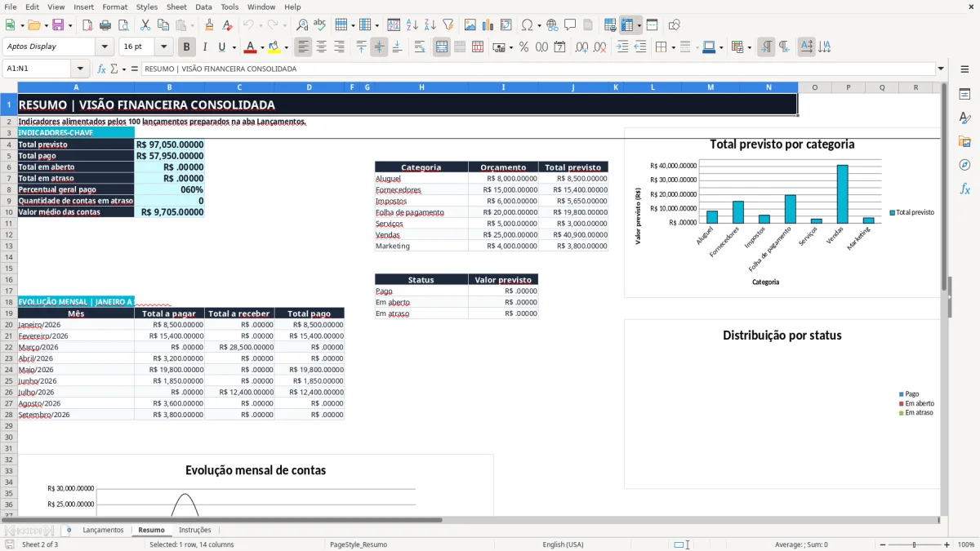Toggle Center Horizontally alignment
Screen dimensions: 980x551
pos(322,47)
